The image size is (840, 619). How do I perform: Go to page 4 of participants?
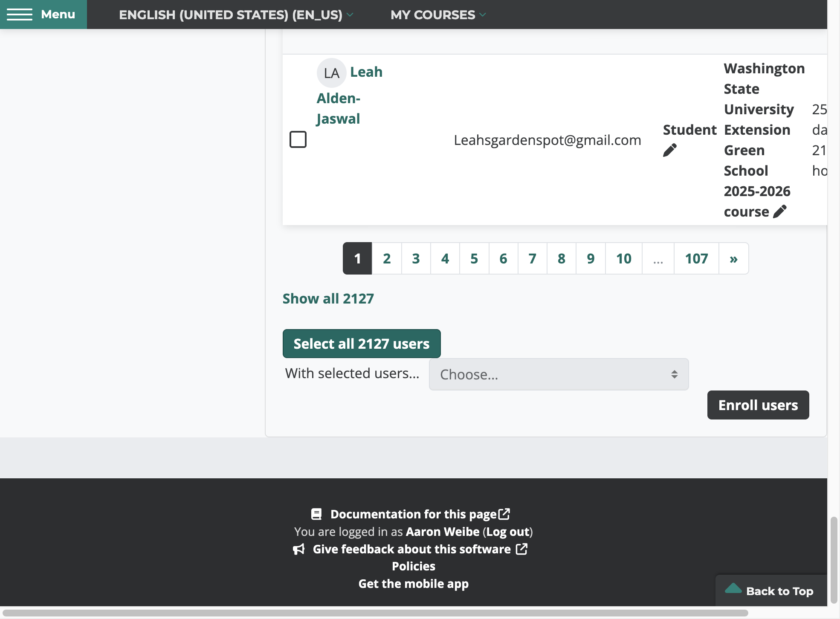(x=445, y=258)
